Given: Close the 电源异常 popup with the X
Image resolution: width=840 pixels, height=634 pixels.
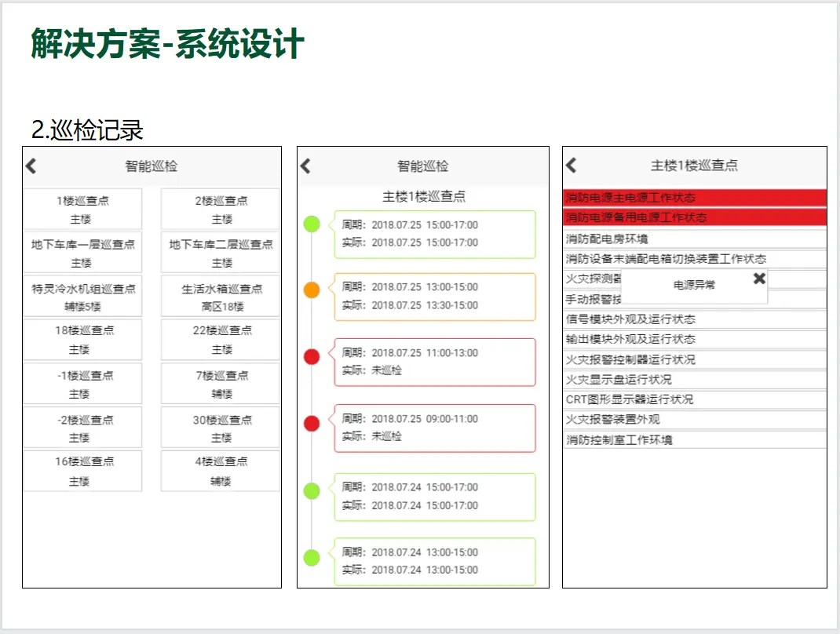Looking at the screenshot, I should tap(759, 279).
